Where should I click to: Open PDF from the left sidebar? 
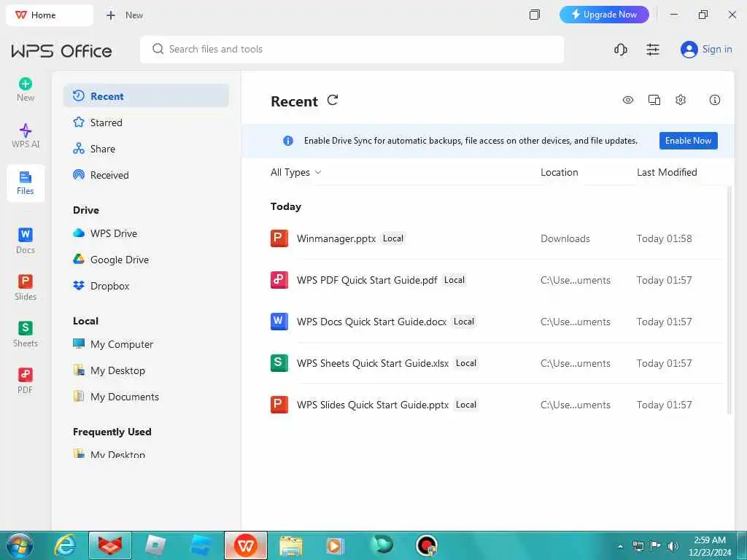pyautogui.click(x=26, y=381)
